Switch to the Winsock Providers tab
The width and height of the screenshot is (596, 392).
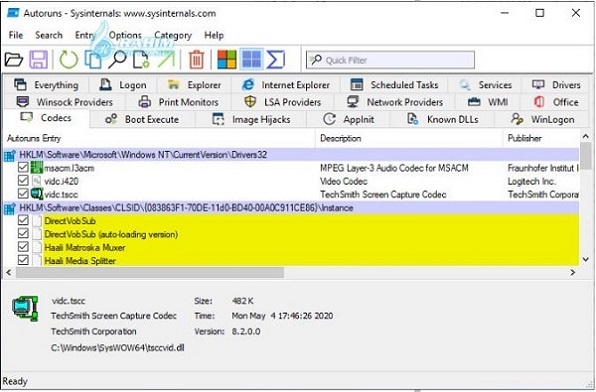pos(65,102)
